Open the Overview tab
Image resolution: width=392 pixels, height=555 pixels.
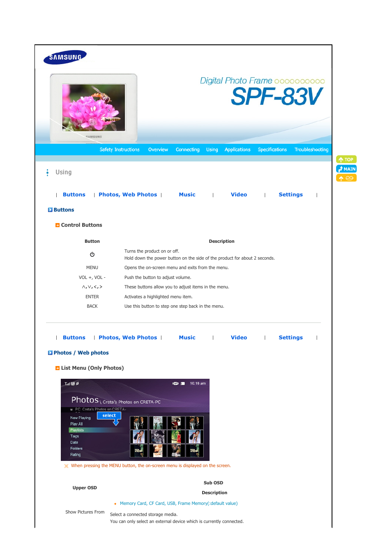click(158, 150)
